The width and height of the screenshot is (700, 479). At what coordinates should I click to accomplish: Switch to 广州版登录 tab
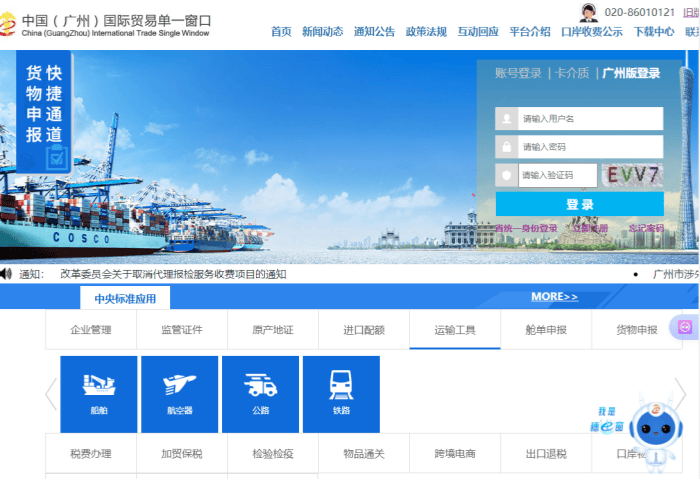pyautogui.click(x=631, y=73)
